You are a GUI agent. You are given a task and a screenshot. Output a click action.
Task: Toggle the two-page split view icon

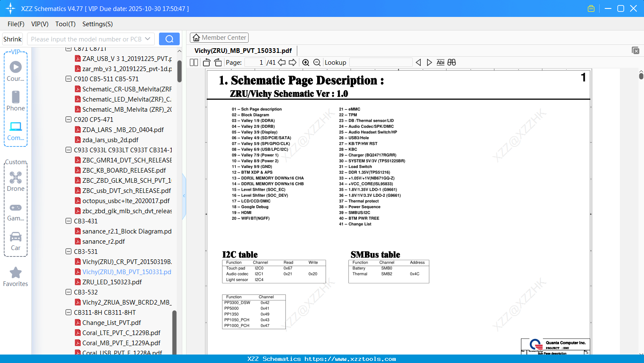click(x=194, y=63)
